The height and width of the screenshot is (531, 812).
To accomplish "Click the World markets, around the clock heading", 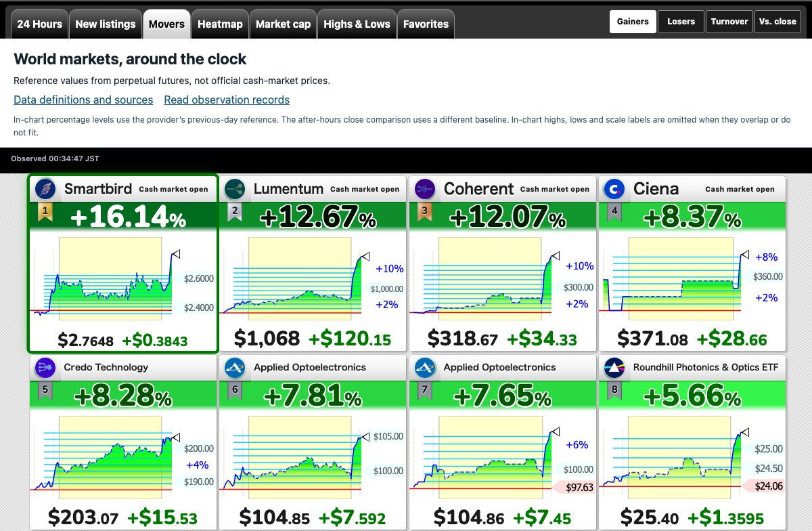I will [130, 60].
